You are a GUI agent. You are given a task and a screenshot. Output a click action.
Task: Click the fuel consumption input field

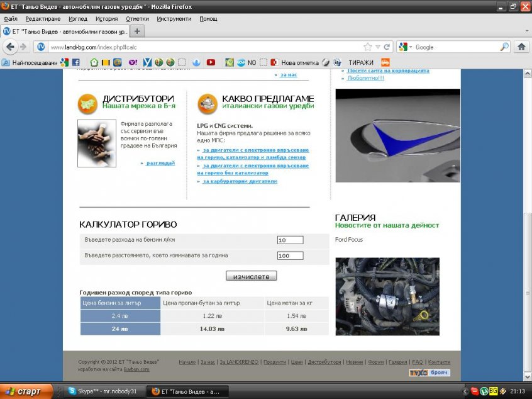coord(290,240)
